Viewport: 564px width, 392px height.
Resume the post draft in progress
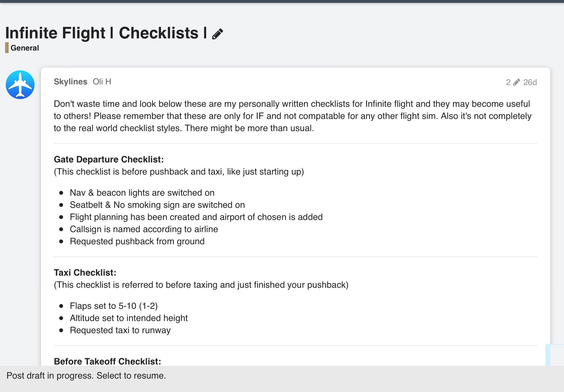point(86,376)
